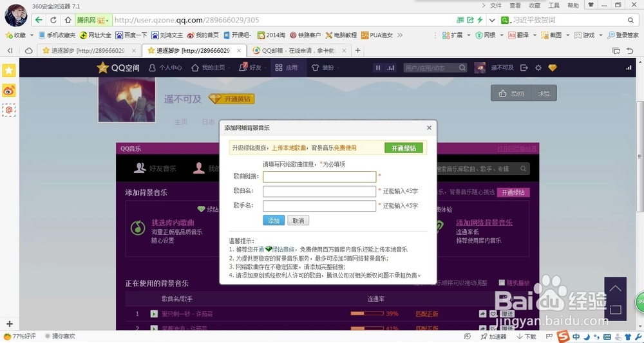644x343 pixels.
Task: Reload the page with refresh icon
Action: click(x=53, y=20)
